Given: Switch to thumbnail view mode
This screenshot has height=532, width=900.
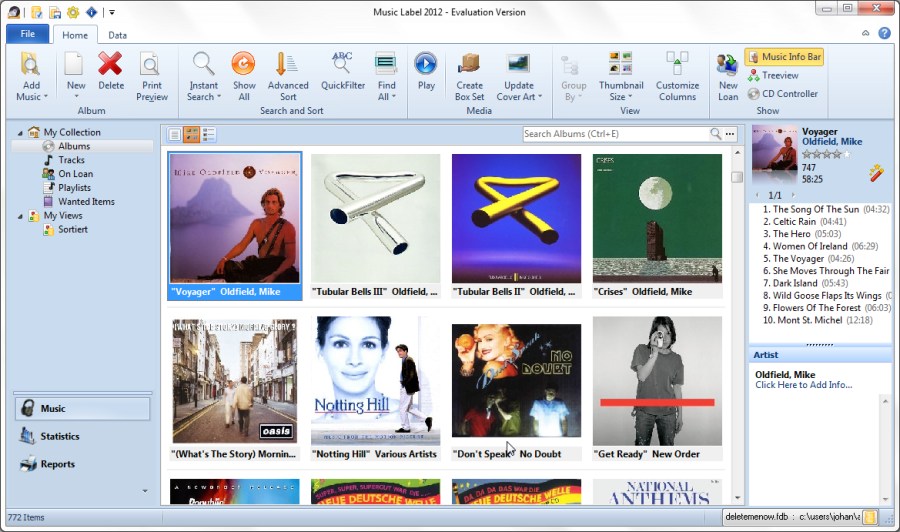Looking at the screenshot, I should 192,135.
